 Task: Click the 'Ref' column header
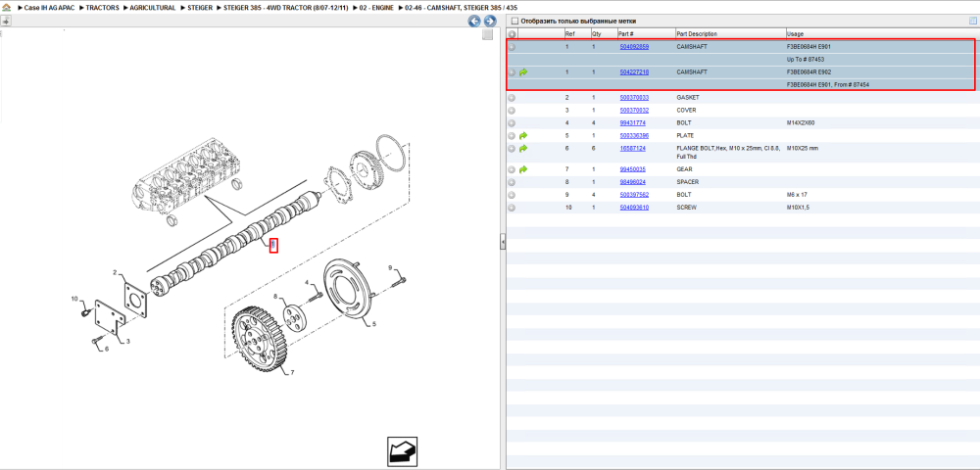point(568,33)
